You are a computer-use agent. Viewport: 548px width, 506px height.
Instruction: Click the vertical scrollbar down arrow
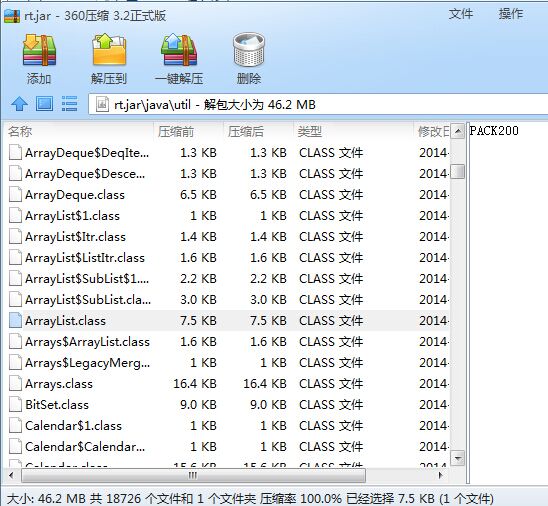[x=457, y=457]
